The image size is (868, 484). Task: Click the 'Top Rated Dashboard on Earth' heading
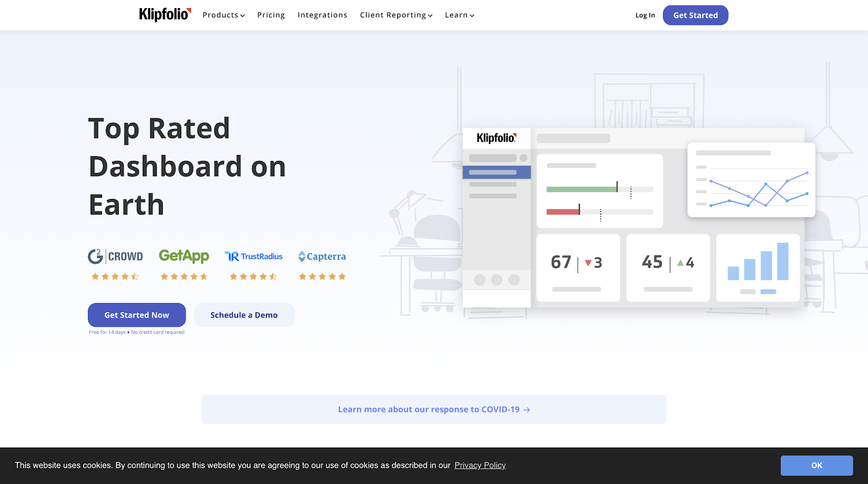187,166
